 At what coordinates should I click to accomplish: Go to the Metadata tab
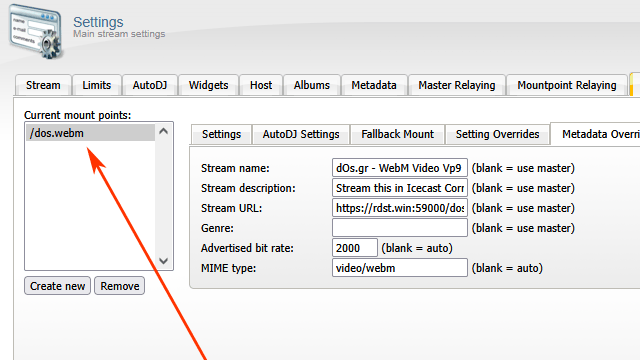coord(374,85)
